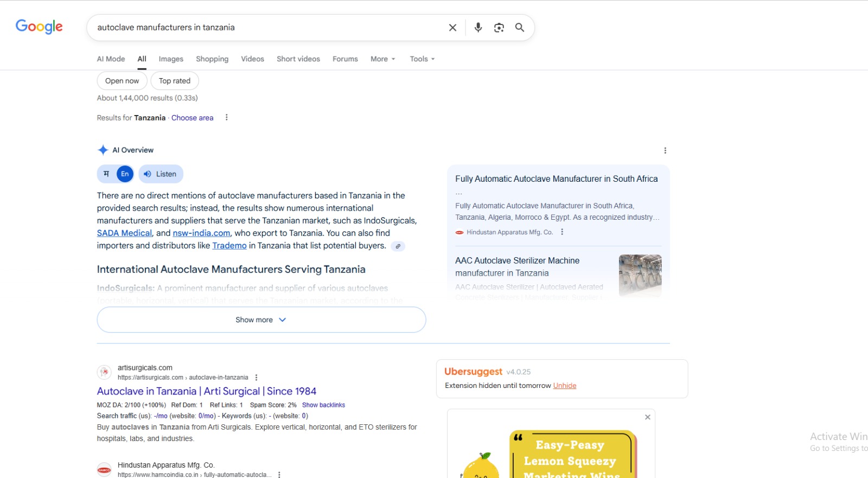Open AI Overview three-dot options menu
Image resolution: width=868 pixels, height=478 pixels.
click(665, 151)
